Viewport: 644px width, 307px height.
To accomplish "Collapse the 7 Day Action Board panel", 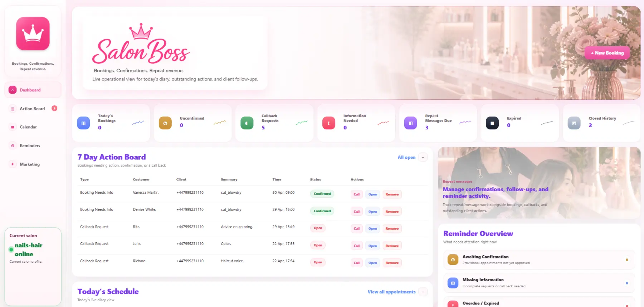I will 423,157.
